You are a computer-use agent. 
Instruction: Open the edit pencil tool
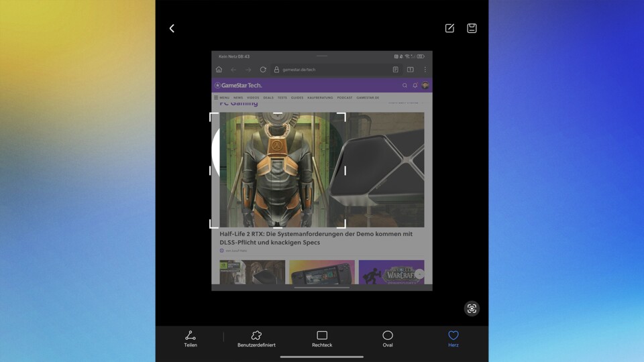pyautogui.click(x=449, y=28)
